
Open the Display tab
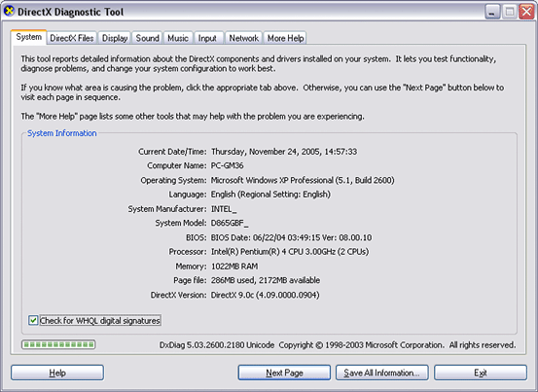115,38
